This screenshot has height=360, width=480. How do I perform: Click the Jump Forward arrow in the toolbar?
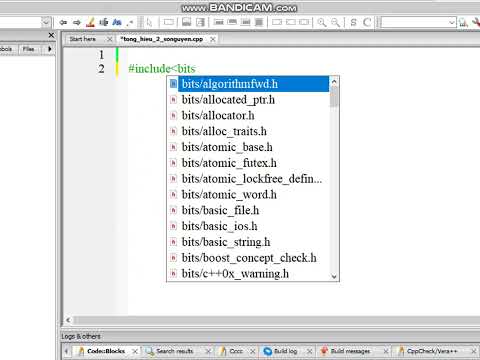pos(77,22)
